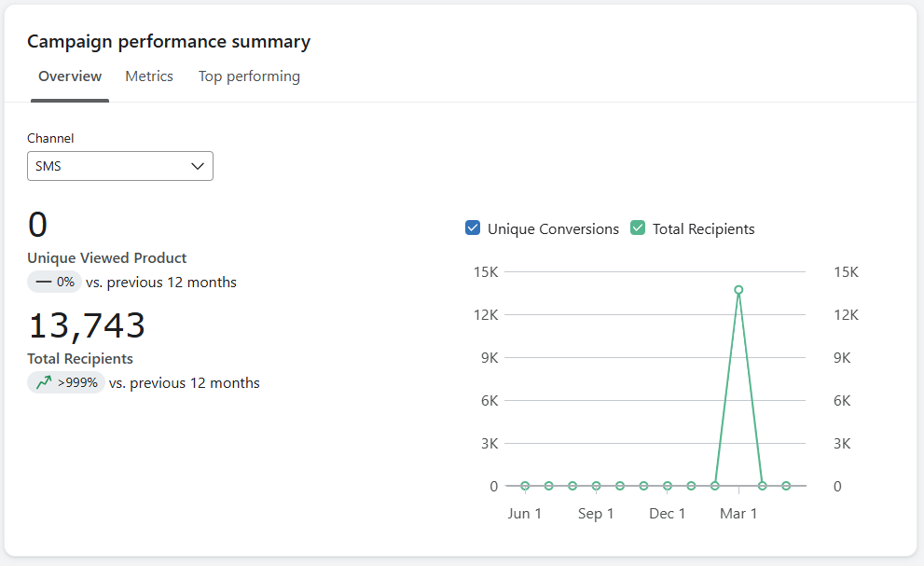The width and height of the screenshot is (924, 566).
Task: Click the first data point above Jun 1
Action: tap(525, 486)
